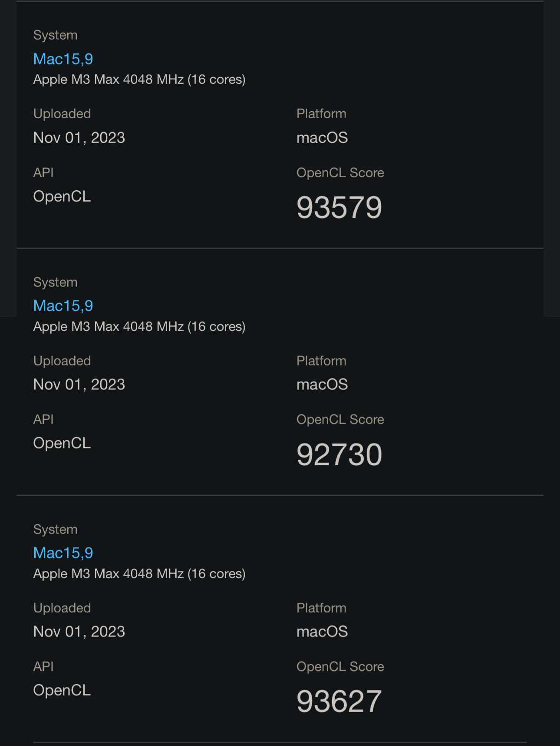Click Nov 01, 2023 date in 92730 result
This screenshot has width=560, height=746.
(79, 385)
